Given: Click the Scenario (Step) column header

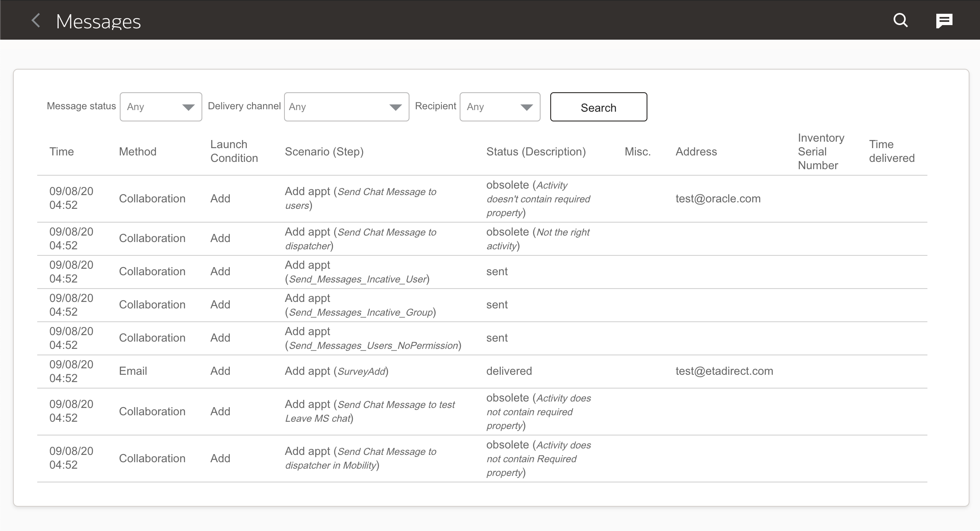Looking at the screenshot, I should pyautogui.click(x=324, y=152).
